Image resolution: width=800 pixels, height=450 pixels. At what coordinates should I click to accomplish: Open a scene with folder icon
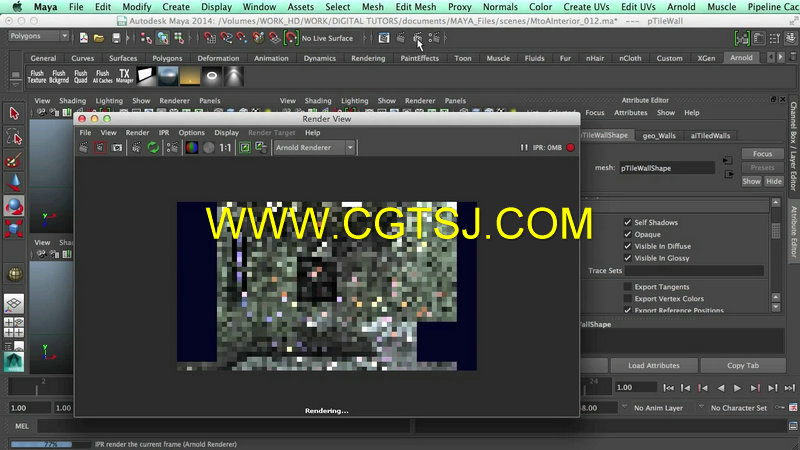pyautogui.click(x=99, y=38)
